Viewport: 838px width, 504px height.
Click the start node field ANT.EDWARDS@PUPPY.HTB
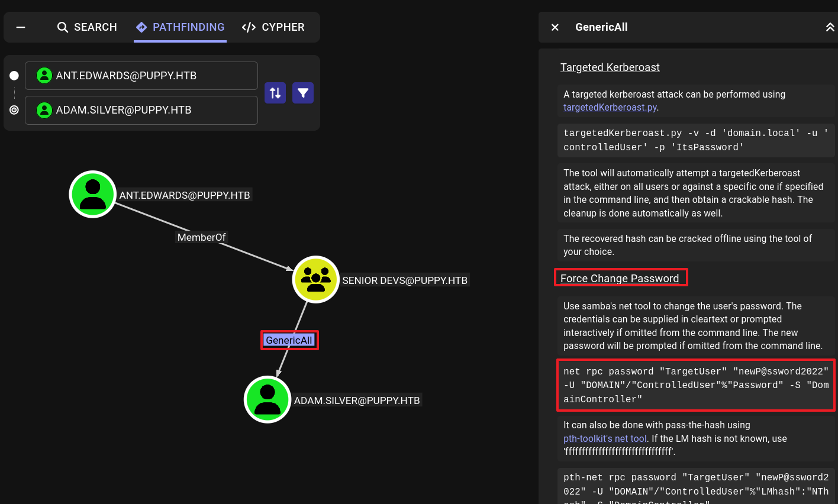[141, 76]
